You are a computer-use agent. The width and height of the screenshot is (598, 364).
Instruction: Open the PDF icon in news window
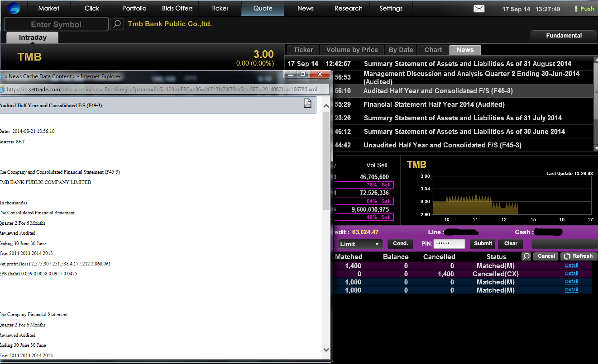point(307,104)
